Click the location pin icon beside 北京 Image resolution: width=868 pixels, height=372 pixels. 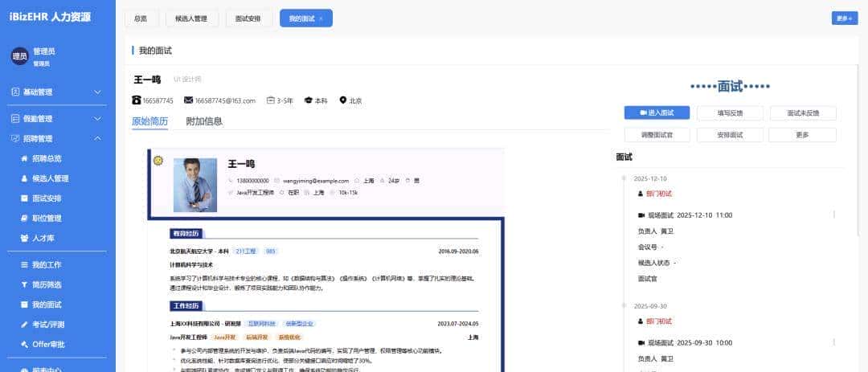(x=343, y=100)
